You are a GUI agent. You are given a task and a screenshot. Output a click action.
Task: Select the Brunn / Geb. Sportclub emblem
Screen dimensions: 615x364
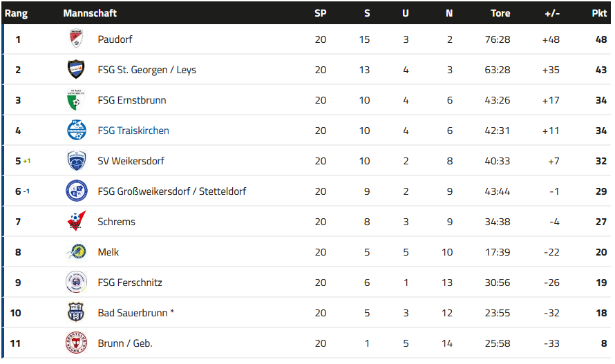[76, 343]
